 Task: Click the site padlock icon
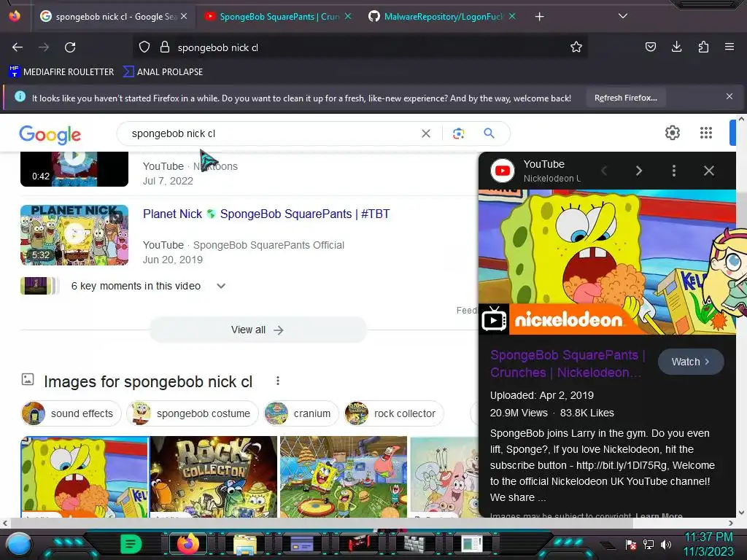pyautogui.click(x=165, y=47)
